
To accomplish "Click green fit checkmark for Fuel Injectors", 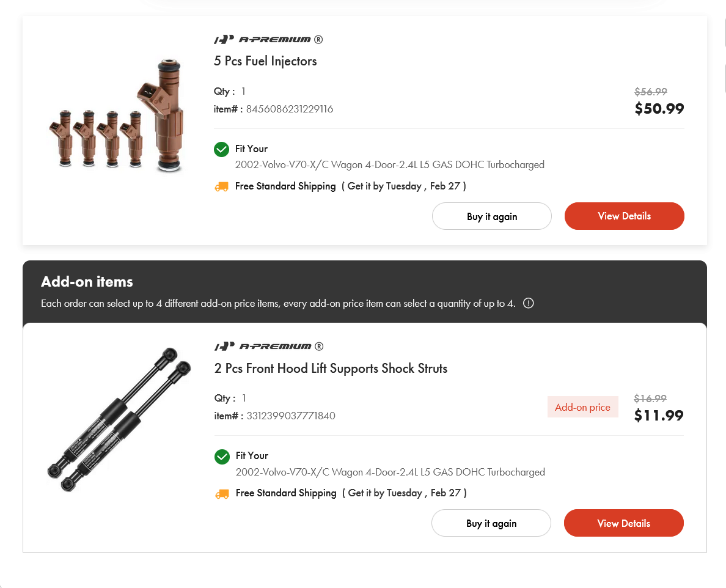I will pos(221,149).
